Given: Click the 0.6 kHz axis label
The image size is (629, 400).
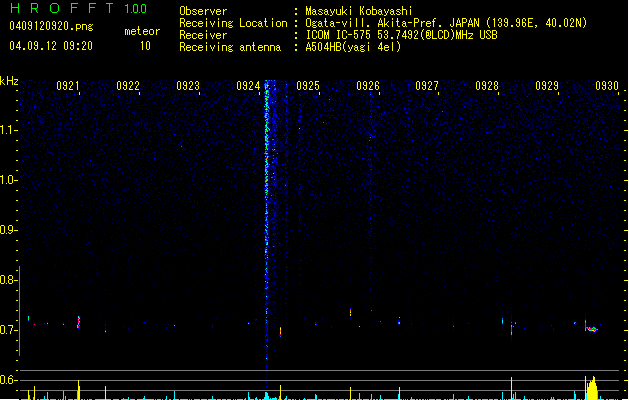Looking at the screenshot, I should click(8, 380).
